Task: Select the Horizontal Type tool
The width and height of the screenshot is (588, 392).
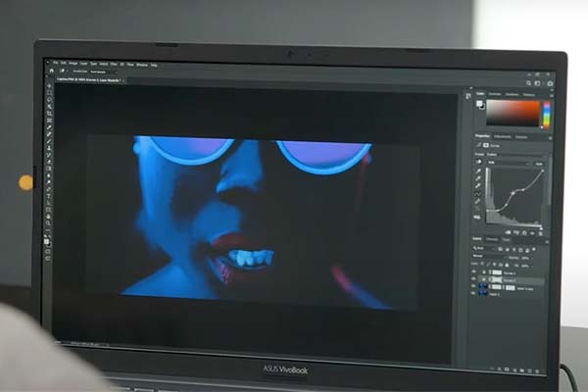Action: coord(49,196)
